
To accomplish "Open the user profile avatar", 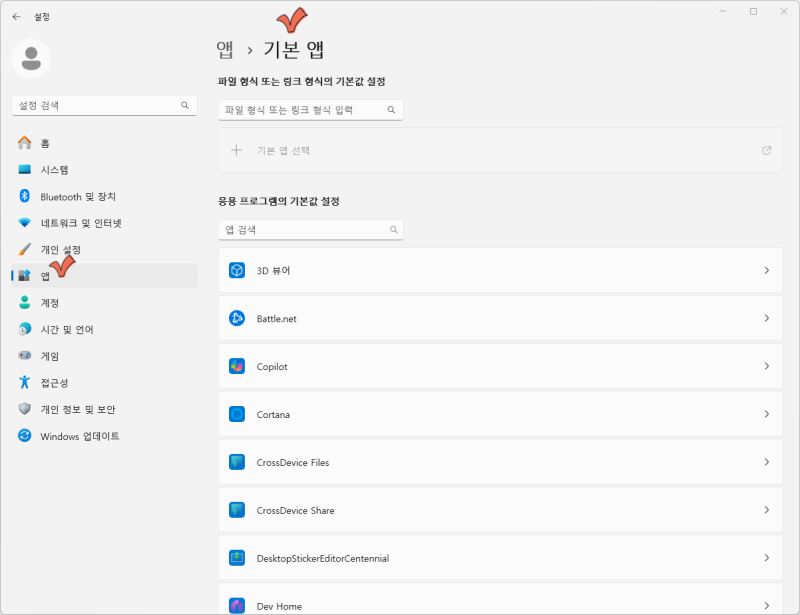I will [31, 59].
